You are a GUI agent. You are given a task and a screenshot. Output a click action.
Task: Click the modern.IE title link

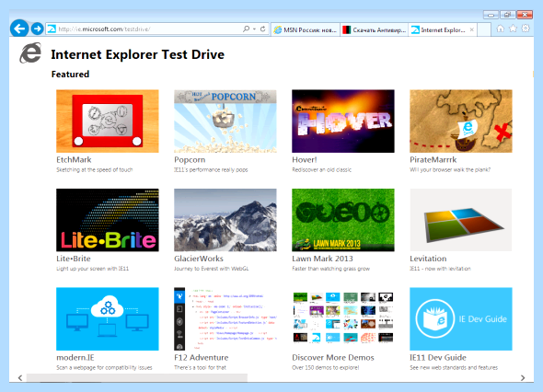(x=75, y=357)
